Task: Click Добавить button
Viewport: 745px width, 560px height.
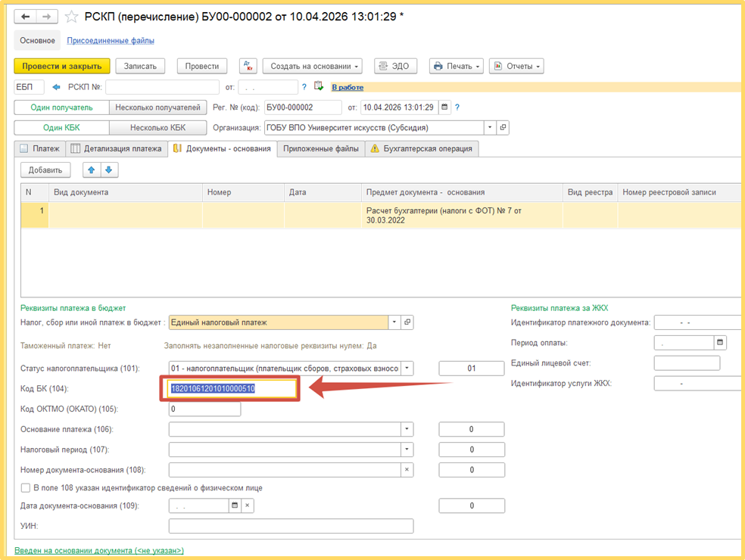Action: coord(45,170)
